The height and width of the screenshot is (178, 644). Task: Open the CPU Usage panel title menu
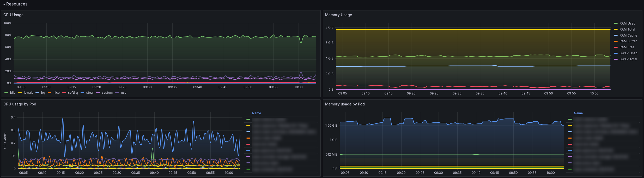coord(13,15)
